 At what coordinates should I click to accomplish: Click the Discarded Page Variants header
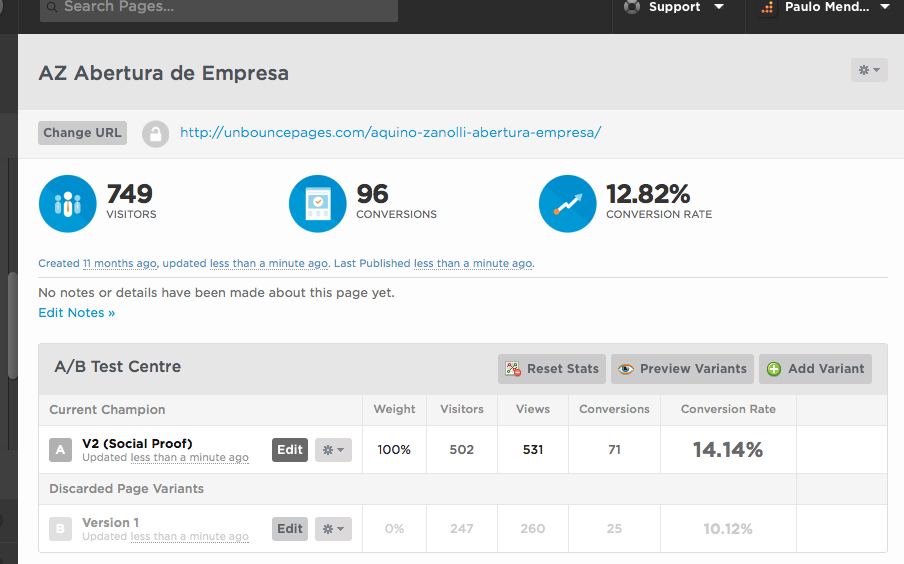[126, 489]
